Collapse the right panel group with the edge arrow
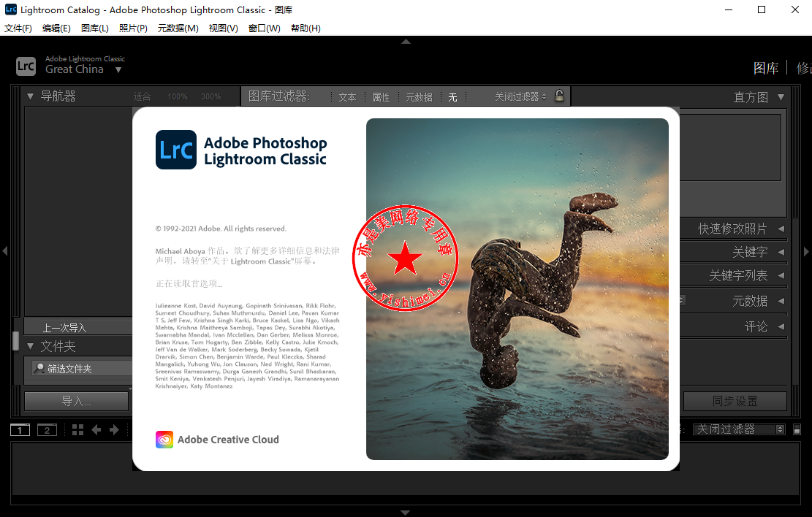Viewport: 812px width, 517px height. (806, 251)
